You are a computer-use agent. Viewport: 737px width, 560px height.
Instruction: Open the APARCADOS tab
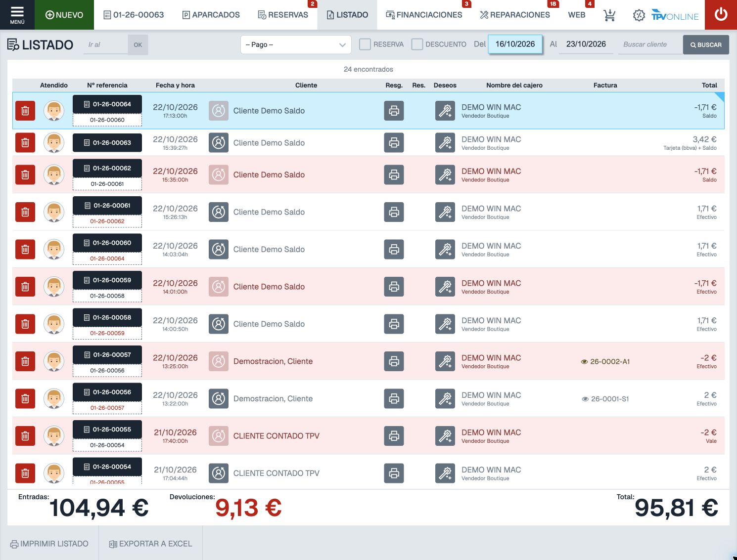pos(211,15)
